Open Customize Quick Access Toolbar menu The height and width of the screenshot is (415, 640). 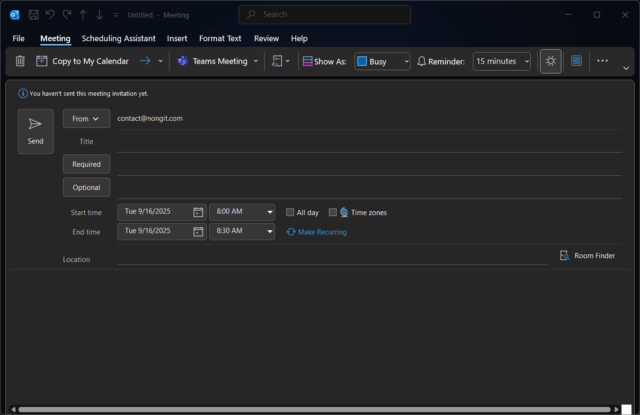116,15
